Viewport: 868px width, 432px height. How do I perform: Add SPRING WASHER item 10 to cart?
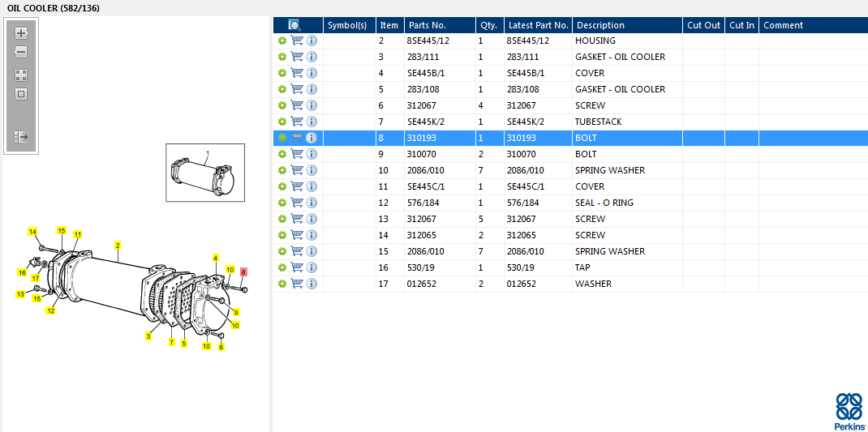point(297,170)
